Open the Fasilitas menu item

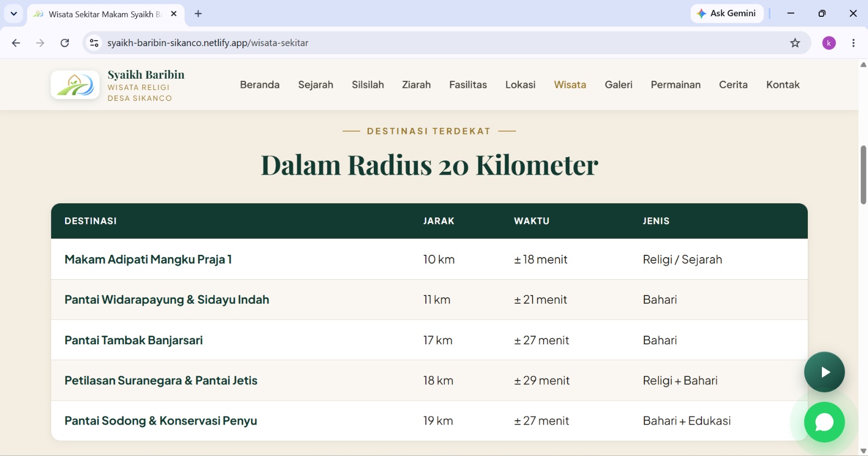click(x=468, y=85)
